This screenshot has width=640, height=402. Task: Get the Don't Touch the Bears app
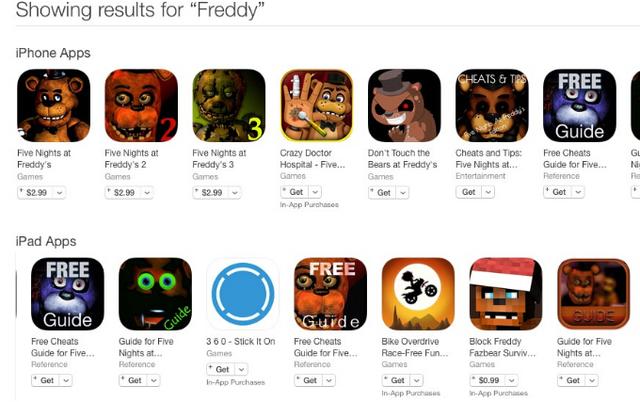[382, 193]
